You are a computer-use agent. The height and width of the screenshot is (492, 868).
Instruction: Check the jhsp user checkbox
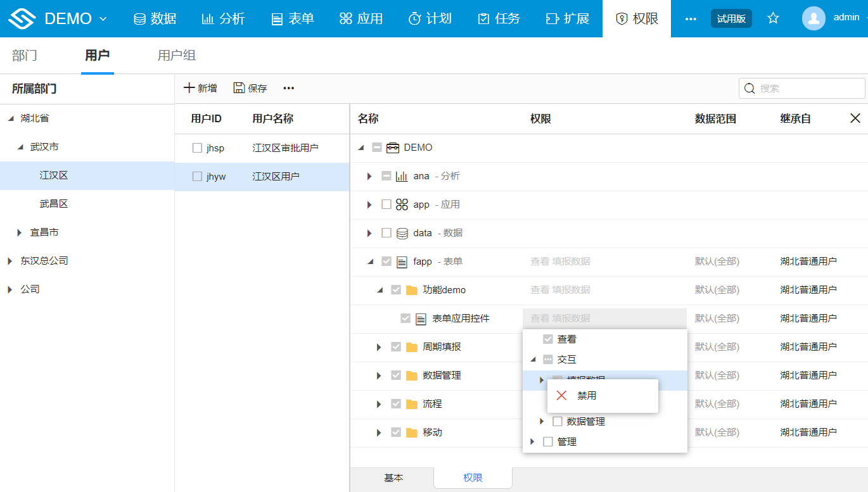pos(197,148)
